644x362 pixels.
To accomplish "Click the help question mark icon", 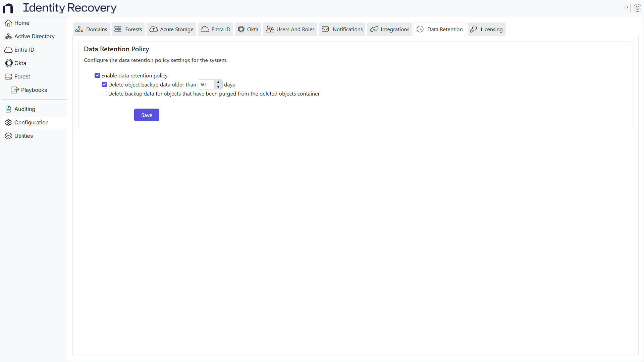I will tap(626, 8).
